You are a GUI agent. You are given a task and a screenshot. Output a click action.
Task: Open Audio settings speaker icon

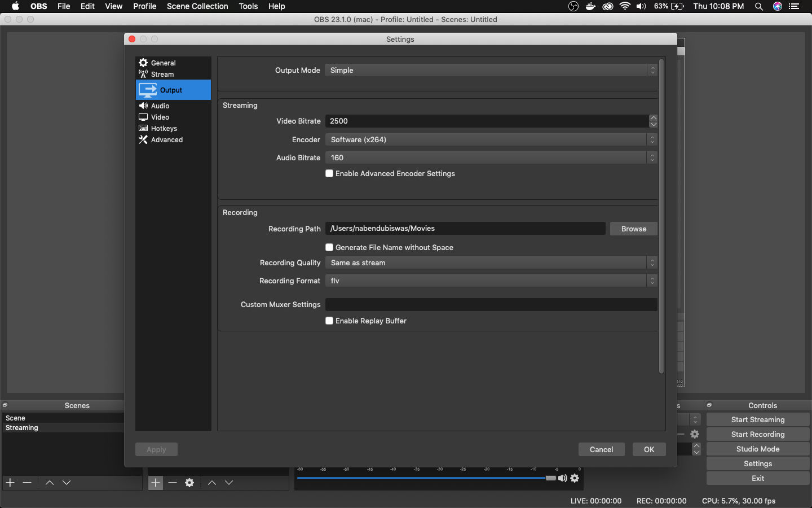tap(143, 106)
